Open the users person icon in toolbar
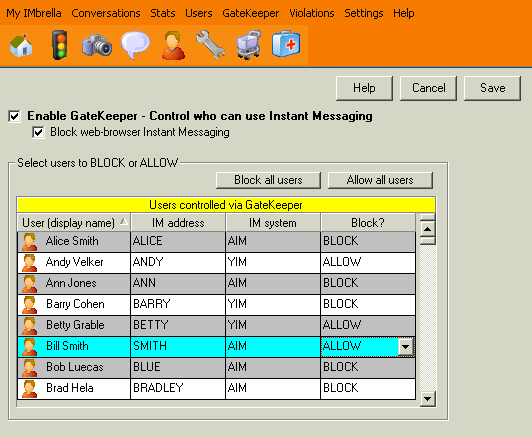The image size is (532, 438). pyautogui.click(x=173, y=45)
